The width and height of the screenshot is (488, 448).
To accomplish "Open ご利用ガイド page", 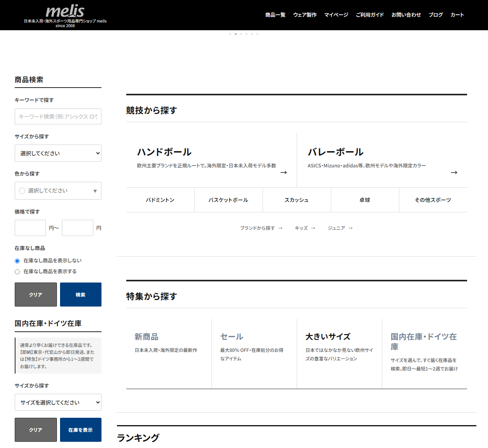I will coord(370,15).
